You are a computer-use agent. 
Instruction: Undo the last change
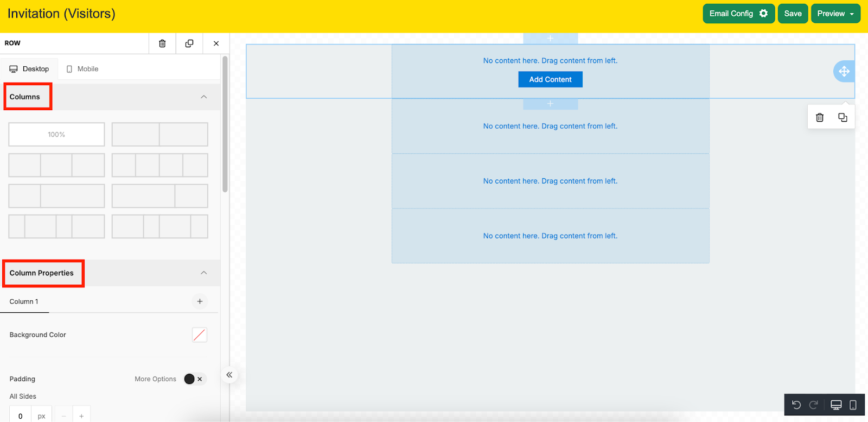click(796, 405)
